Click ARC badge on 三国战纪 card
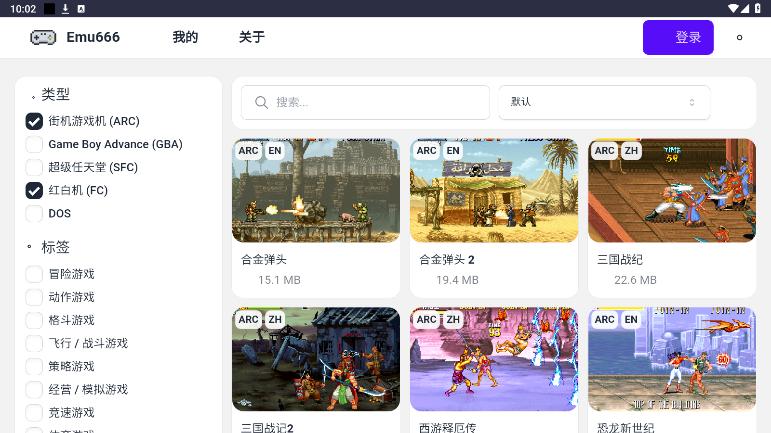771x433 pixels. (x=604, y=151)
